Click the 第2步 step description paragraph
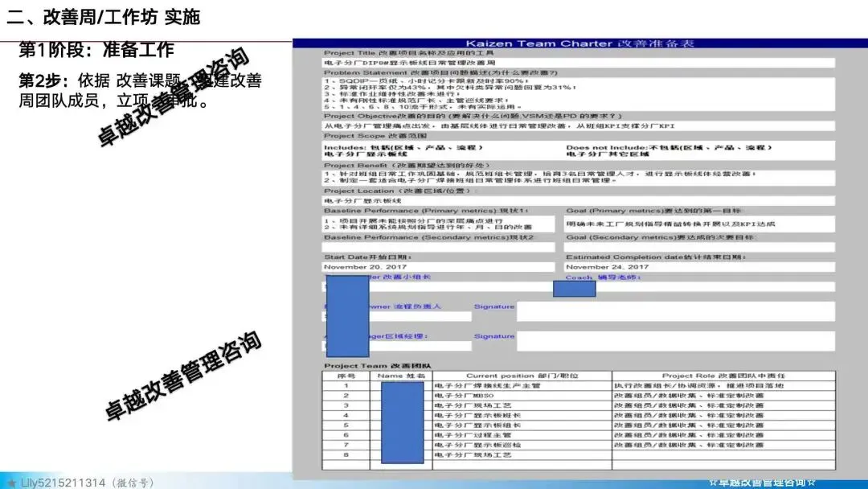 point(140,90)
